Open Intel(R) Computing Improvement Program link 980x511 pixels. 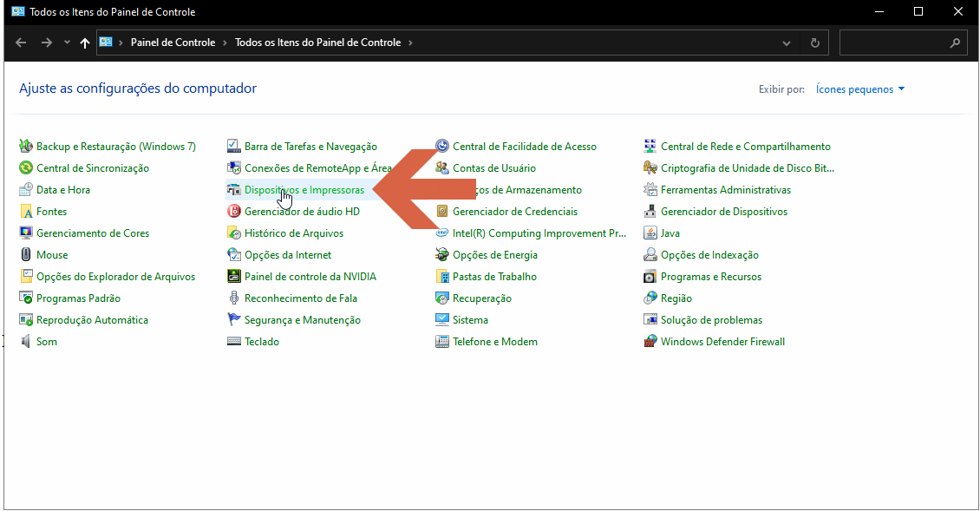pyautogui.click(x=539, y=233)
